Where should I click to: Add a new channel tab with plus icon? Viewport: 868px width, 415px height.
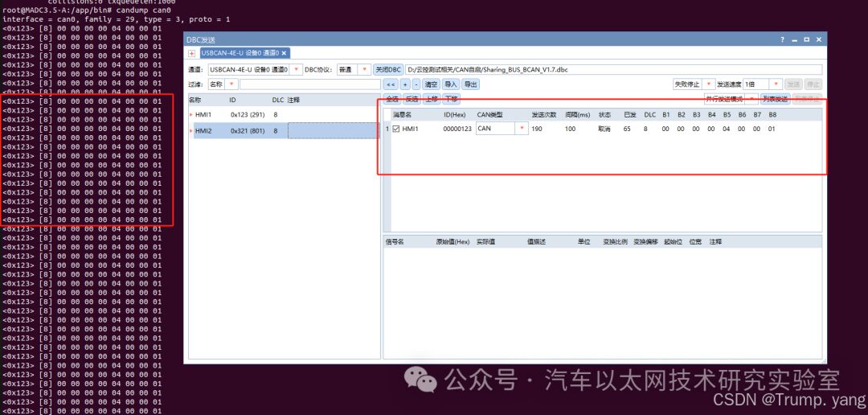pyautogui.click(x=191, y=53)
